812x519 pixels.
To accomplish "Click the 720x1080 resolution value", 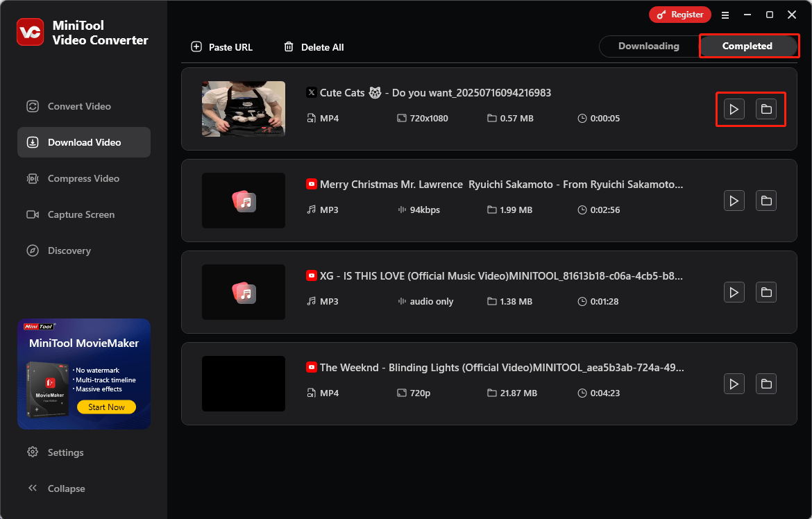I will 429,119.
